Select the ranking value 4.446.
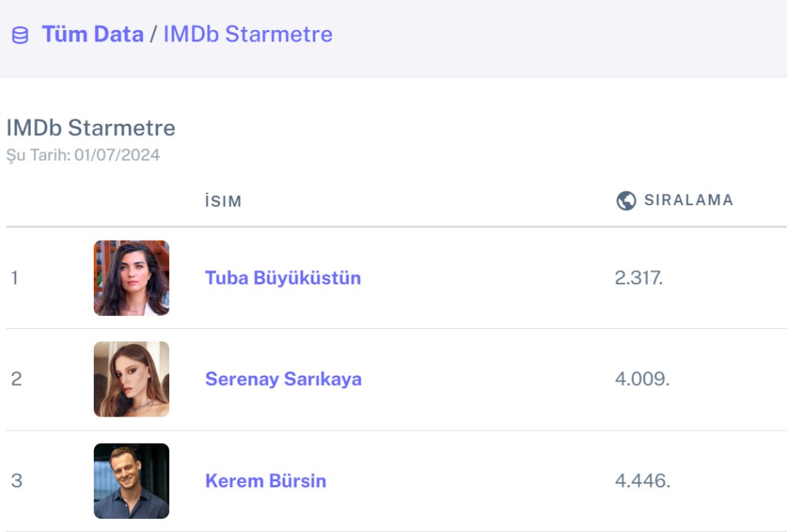 click(643, 481)
